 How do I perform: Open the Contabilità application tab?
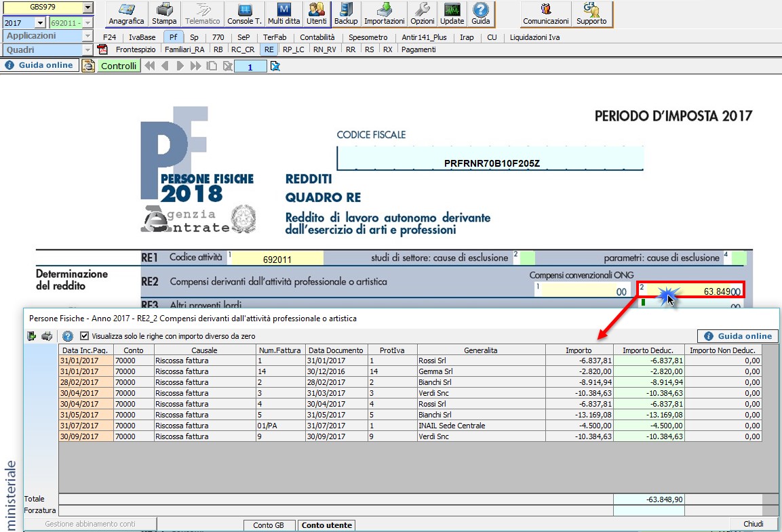click(317, 37)
